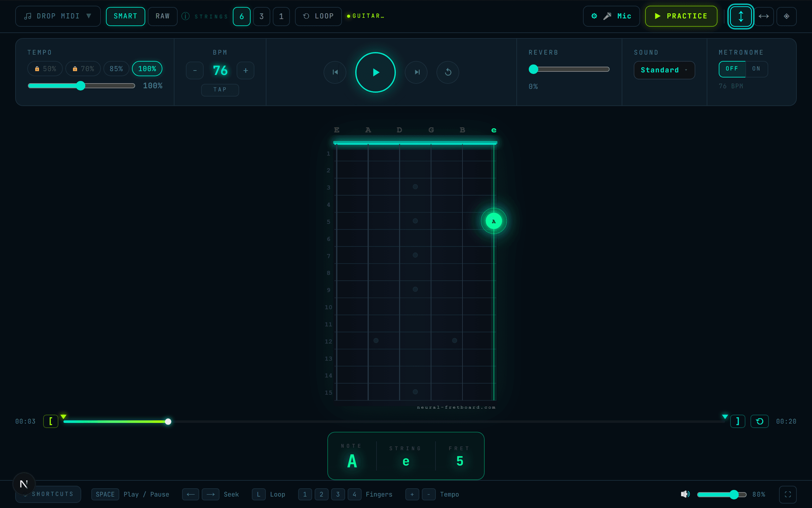The height and width of the screenshot is (508, 812).
Task: Click finger key 2
Action: click(321, 495)
